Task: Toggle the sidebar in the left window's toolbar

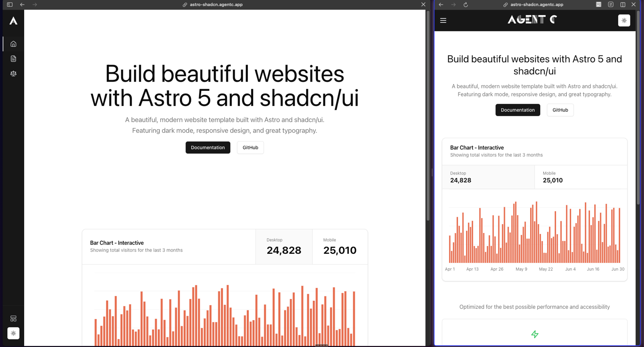Action: point(10,5)
